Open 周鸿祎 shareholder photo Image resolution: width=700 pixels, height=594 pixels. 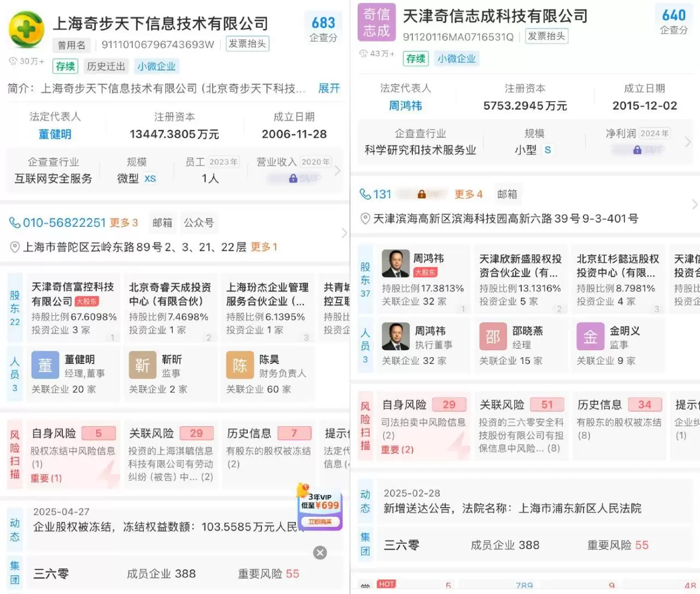395,264
